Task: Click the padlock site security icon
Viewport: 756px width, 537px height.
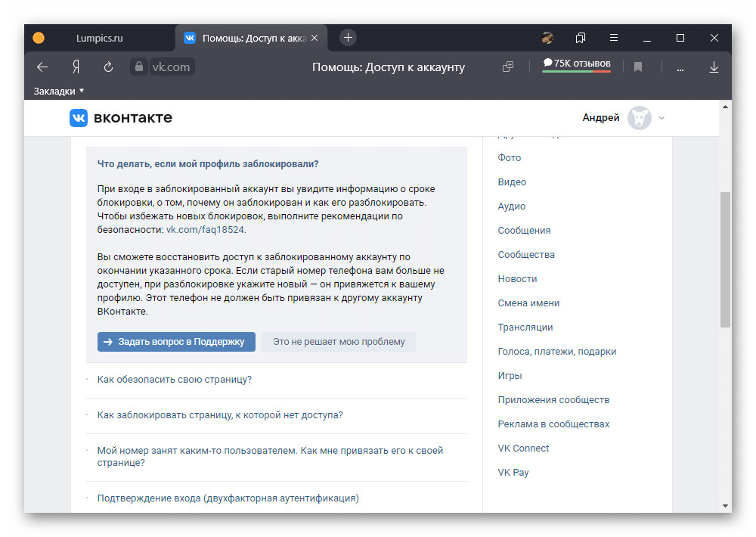Action: coord(139,67)
